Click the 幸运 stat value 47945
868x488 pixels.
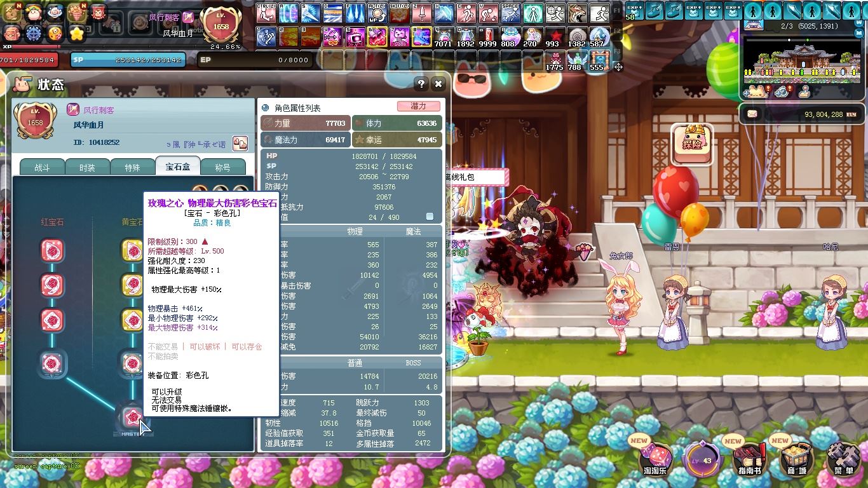(426, 140)
